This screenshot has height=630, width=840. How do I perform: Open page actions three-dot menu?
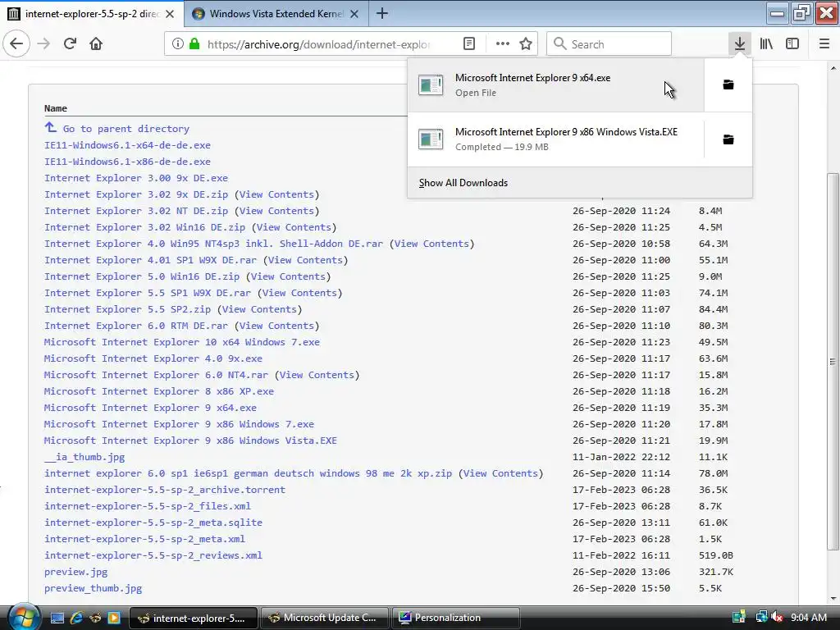click(503, 44)
